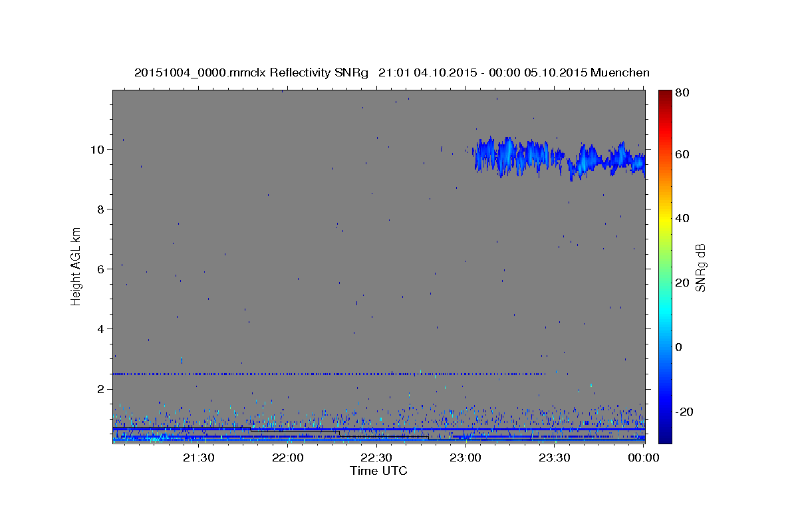798x532 pixels.
Task: Click the 00:00 time tick label
Action: click(644, 458)
